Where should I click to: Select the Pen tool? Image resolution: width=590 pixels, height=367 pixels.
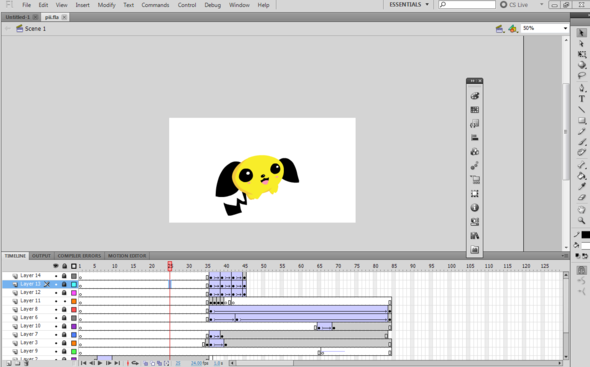pos(581,88)
